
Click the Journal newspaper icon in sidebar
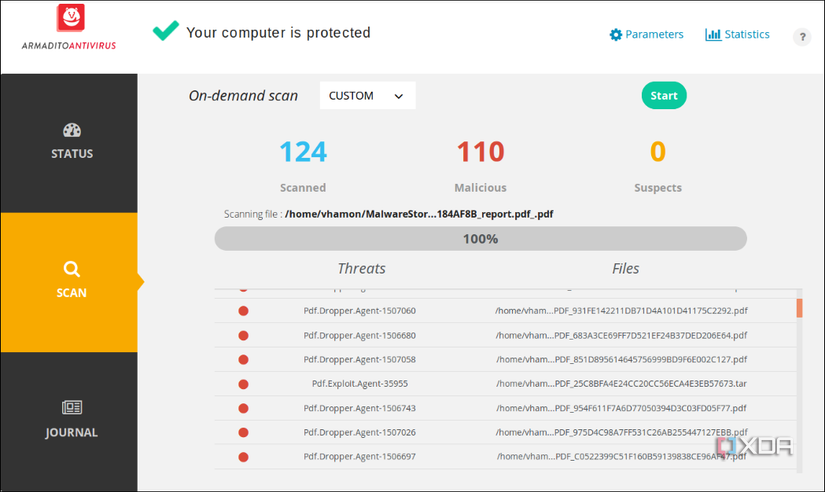[71, 408]
